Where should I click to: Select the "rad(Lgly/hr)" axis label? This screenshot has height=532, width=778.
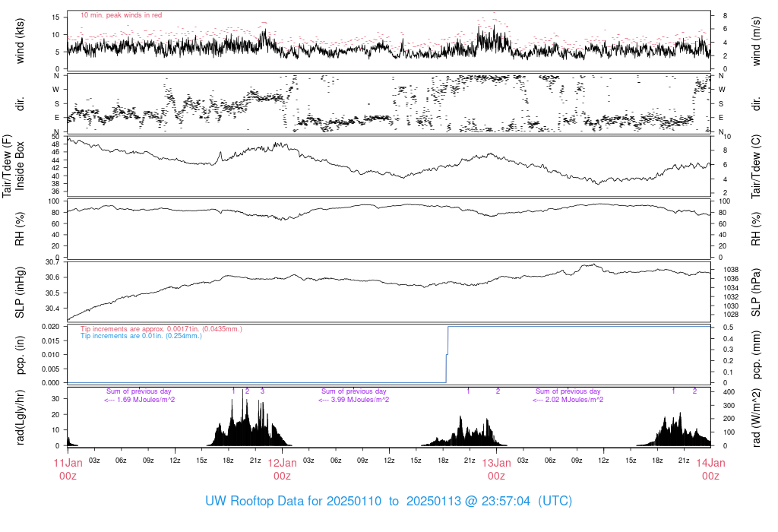[x=20, y=417]
